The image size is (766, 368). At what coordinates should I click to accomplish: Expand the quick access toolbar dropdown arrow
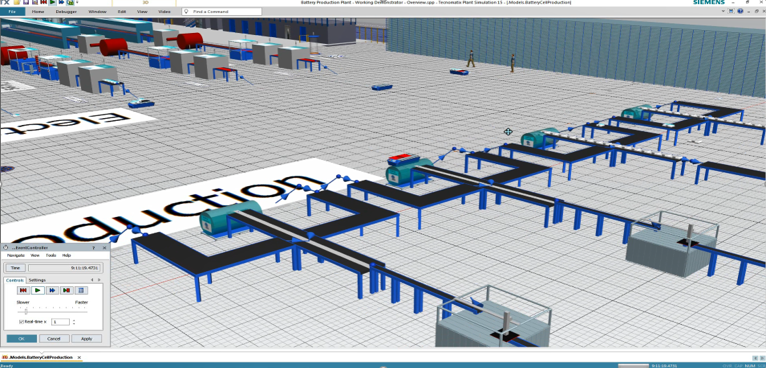click(x=77, y=2)
